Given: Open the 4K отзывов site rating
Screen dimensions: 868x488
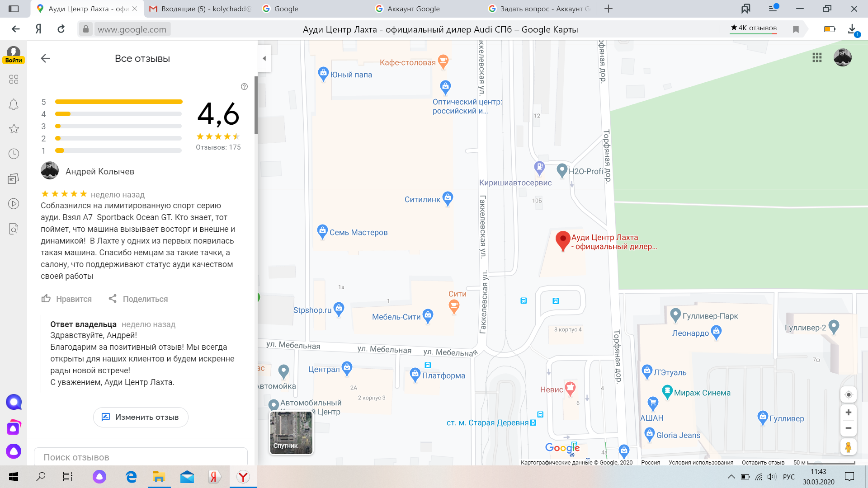Looking at the screenshot, I should click(x=754, y=28).
